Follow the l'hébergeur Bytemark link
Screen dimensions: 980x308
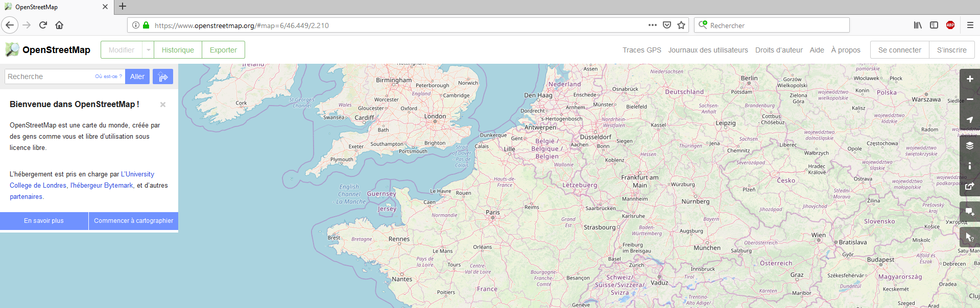coord(102,186)
